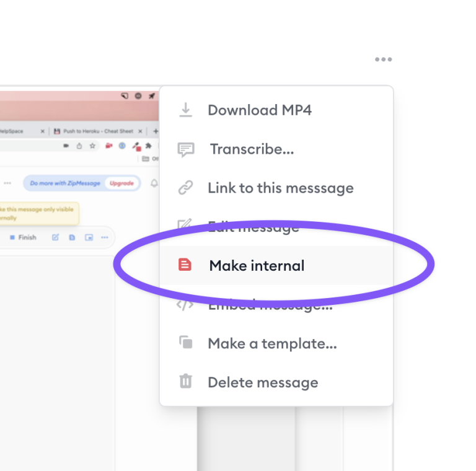Close the Push to Heroku browser tab
476x471 pixels.
coord(140,131)
